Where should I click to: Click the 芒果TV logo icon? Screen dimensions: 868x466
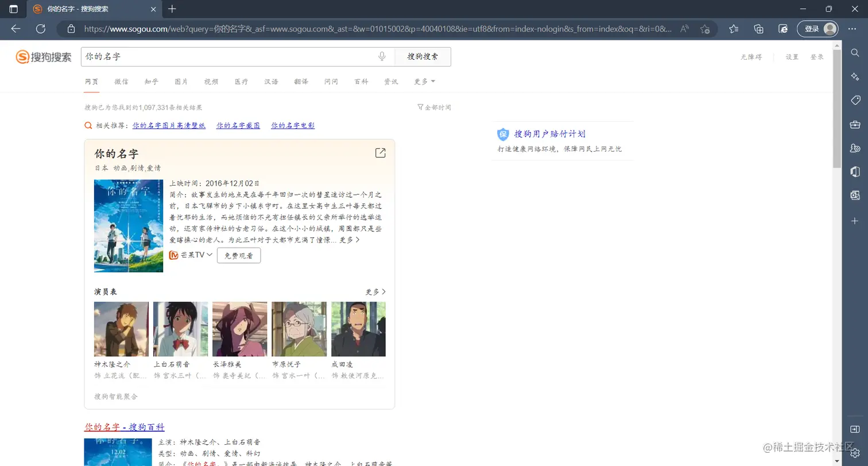coord(173,255)
